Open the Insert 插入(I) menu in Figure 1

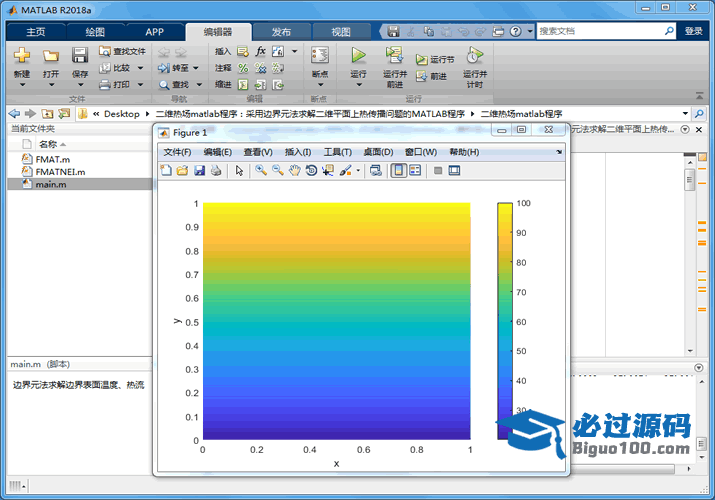[298, 152]
